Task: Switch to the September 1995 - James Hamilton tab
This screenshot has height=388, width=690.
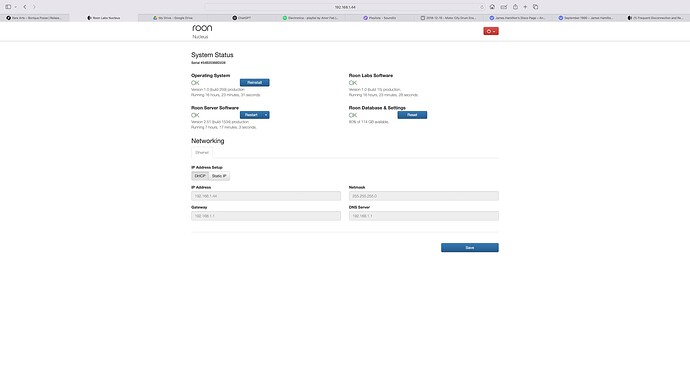Action: 587,18
